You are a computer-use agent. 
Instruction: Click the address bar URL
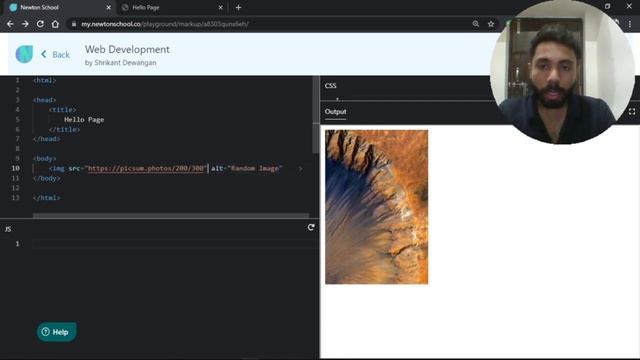tap(165, 24)
